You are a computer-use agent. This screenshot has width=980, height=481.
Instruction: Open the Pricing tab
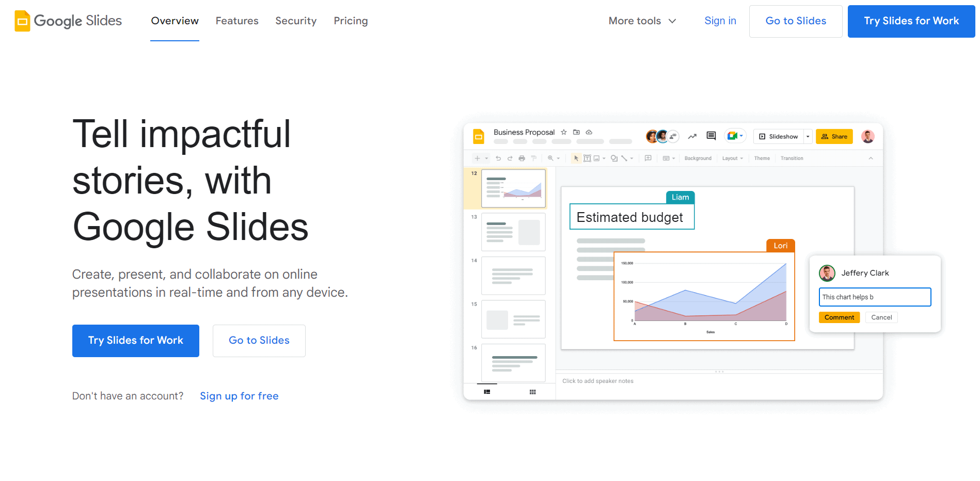pyautogui.click(x=351, y=21)
